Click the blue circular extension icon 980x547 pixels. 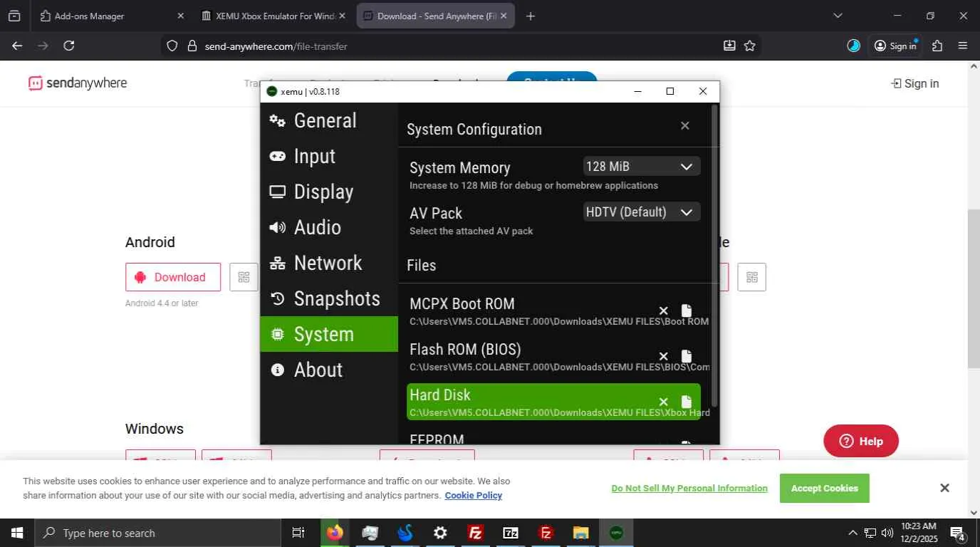[853, 46]
